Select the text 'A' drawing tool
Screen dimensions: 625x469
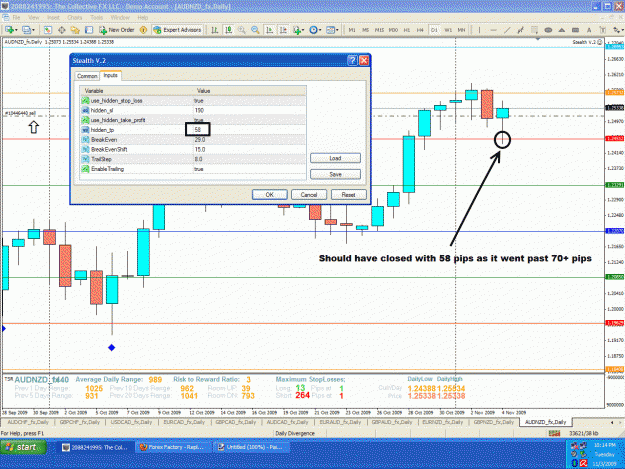pos(589,30)
